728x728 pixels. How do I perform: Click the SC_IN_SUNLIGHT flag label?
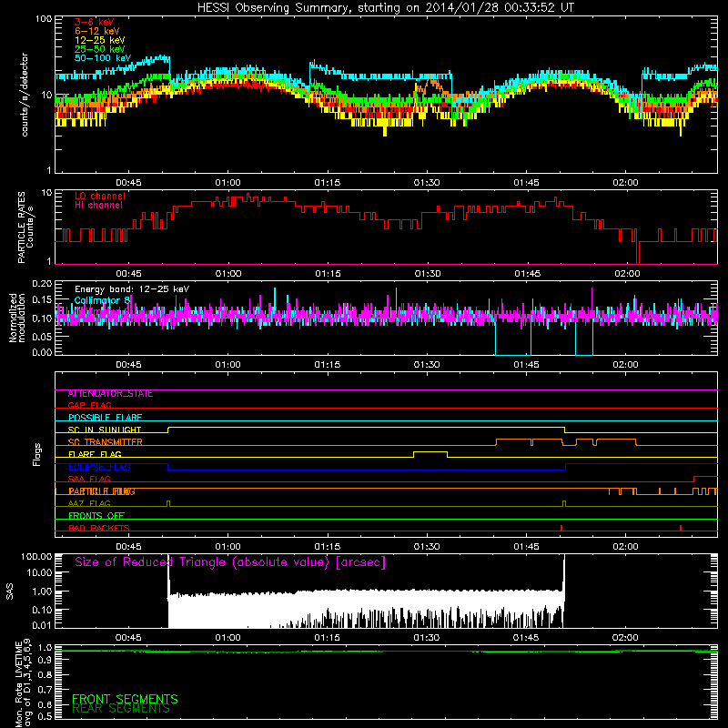point(105,430)
